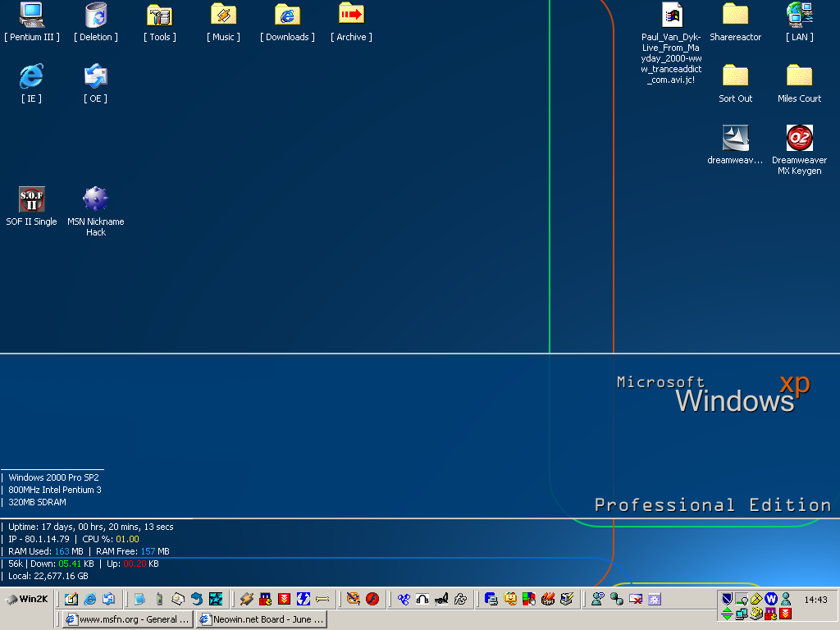The height and width of the screenshot is (630, 840).
Task: Open the Archive desktop folder
Action: tap(351, 15)
